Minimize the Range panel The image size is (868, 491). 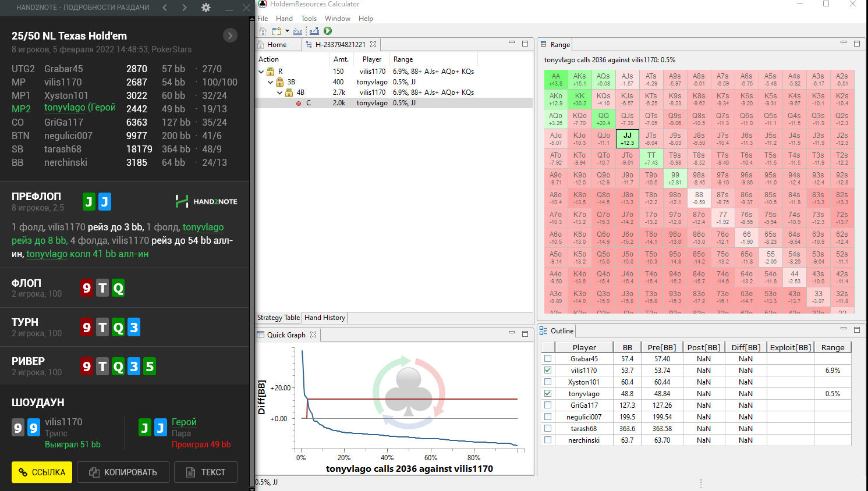tap(844, 42)
